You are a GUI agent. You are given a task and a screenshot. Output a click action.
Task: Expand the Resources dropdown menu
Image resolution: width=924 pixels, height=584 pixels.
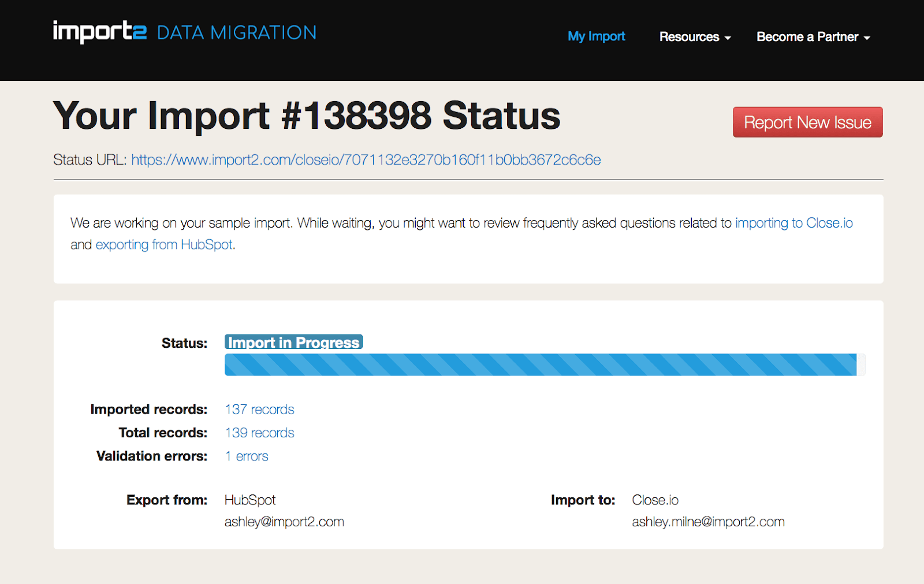coord(695,37)
